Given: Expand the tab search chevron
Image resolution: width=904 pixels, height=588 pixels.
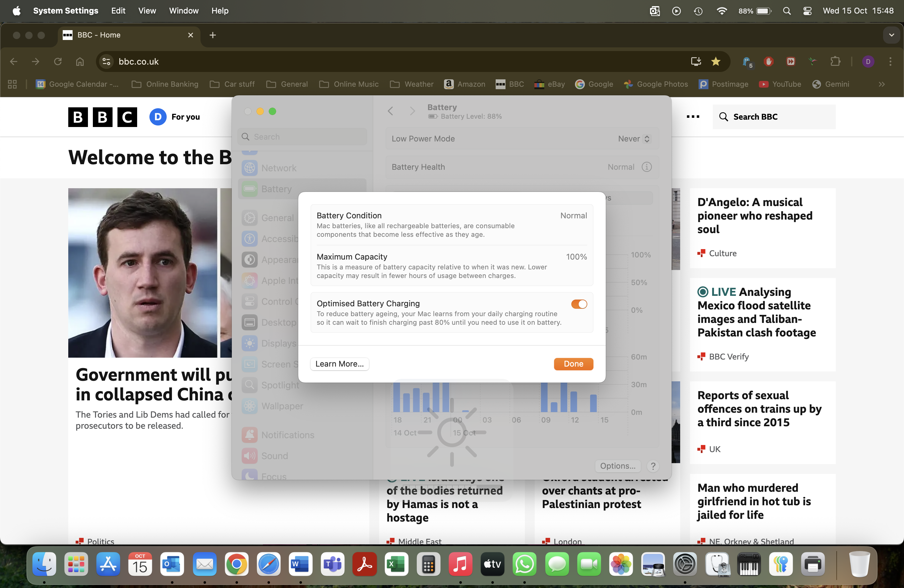Looking at the screenshot, I should [891, 35].
